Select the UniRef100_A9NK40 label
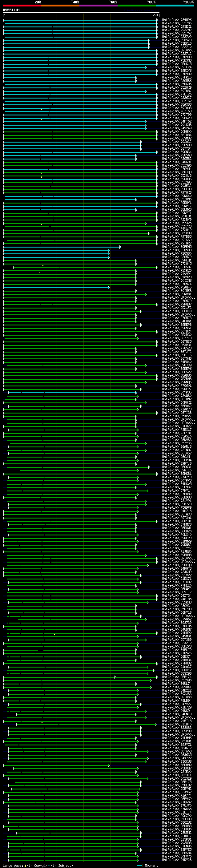This screenshot has height=868, width=197. point(176,196)
